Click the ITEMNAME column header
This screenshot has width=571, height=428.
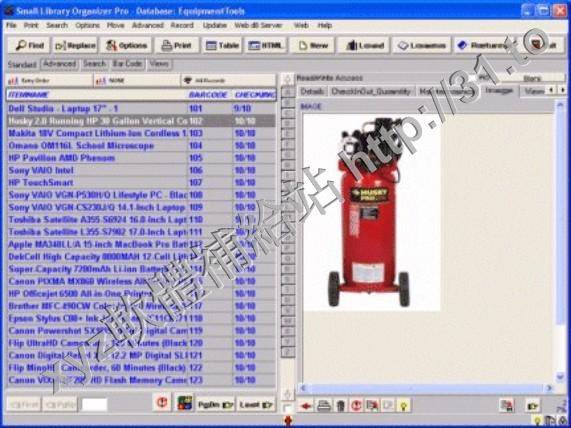97,95
